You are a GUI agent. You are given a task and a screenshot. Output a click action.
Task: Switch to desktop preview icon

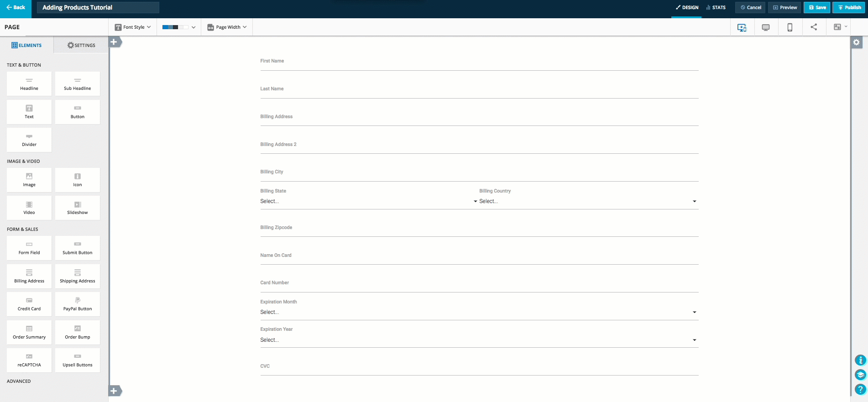tap(766, 27)
